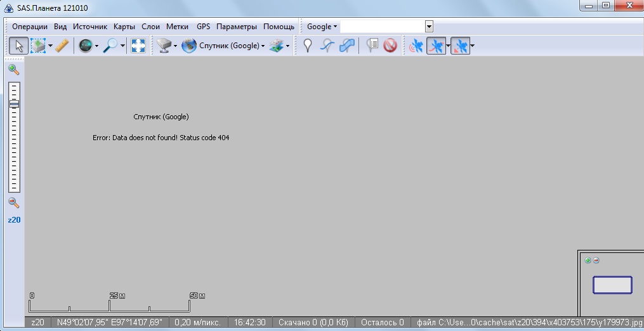
Task: Connect GPS receiver satellite icon
Action: pos(416,46)
